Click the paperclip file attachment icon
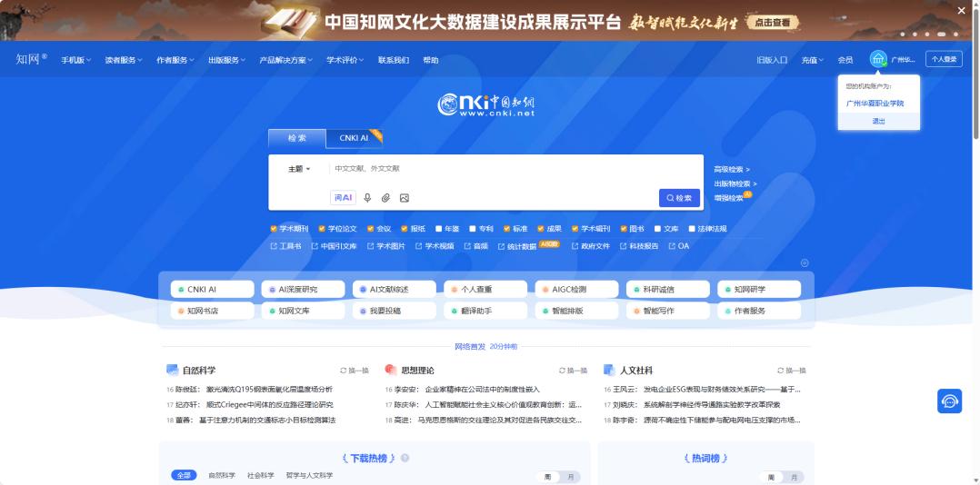The image size is (980, 485). (386, 198)
